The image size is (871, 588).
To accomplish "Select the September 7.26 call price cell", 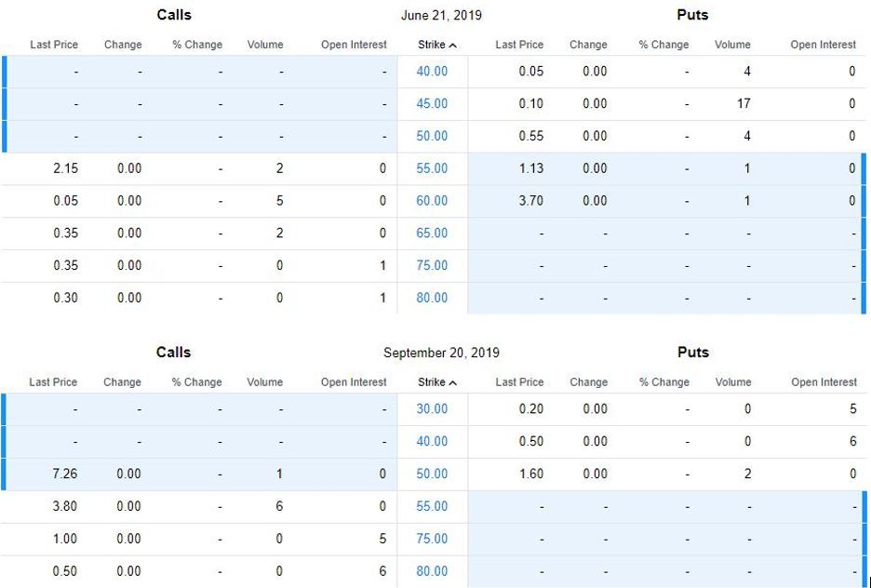I will tap(65, 474).
